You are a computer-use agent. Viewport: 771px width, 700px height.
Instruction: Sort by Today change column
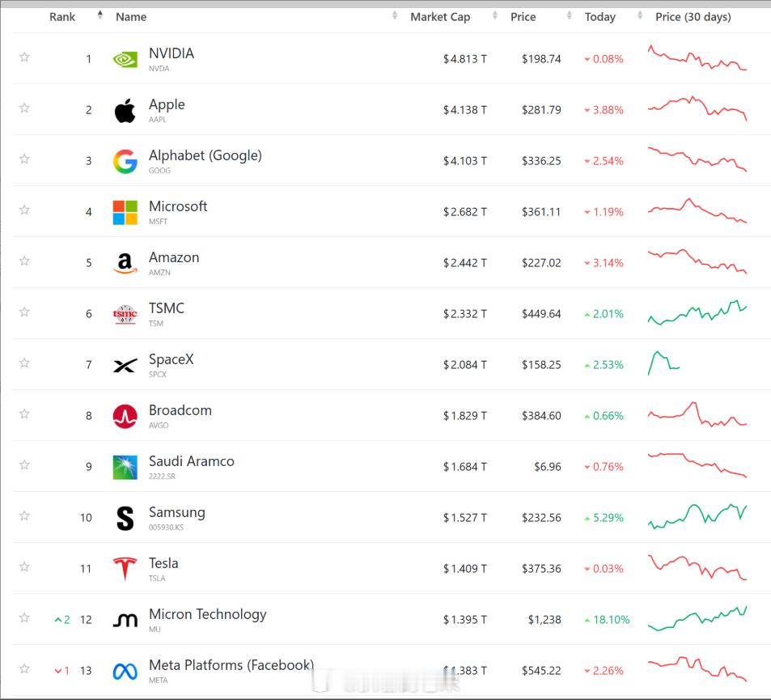599,17
